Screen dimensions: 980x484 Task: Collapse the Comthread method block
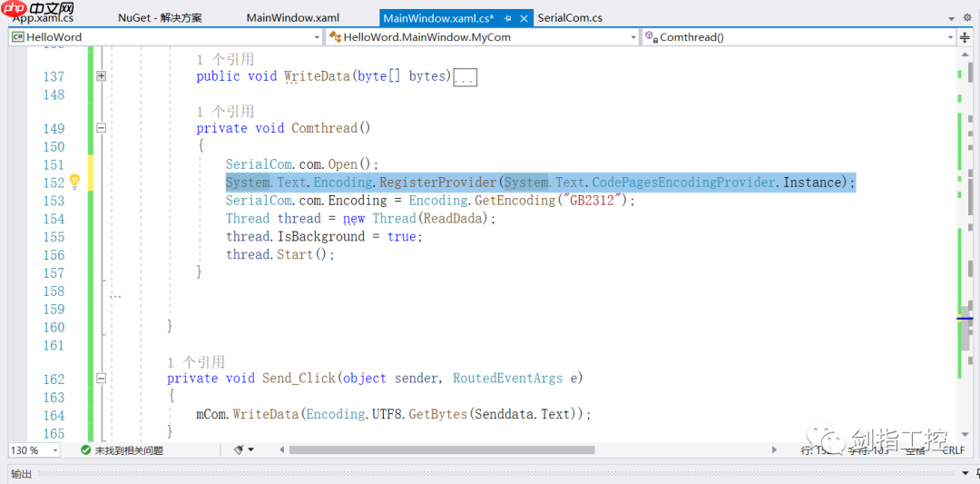pyautogui.click(x=101, y=129)
